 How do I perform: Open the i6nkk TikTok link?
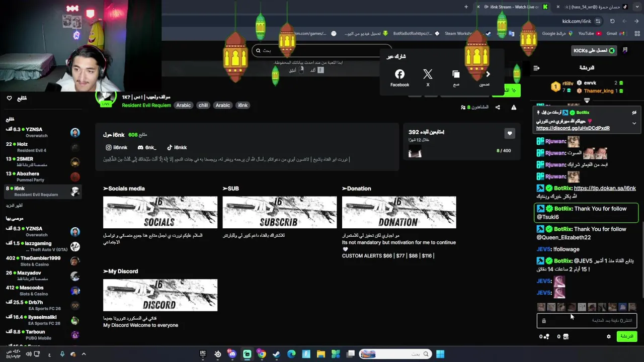(x=177, y=147)
